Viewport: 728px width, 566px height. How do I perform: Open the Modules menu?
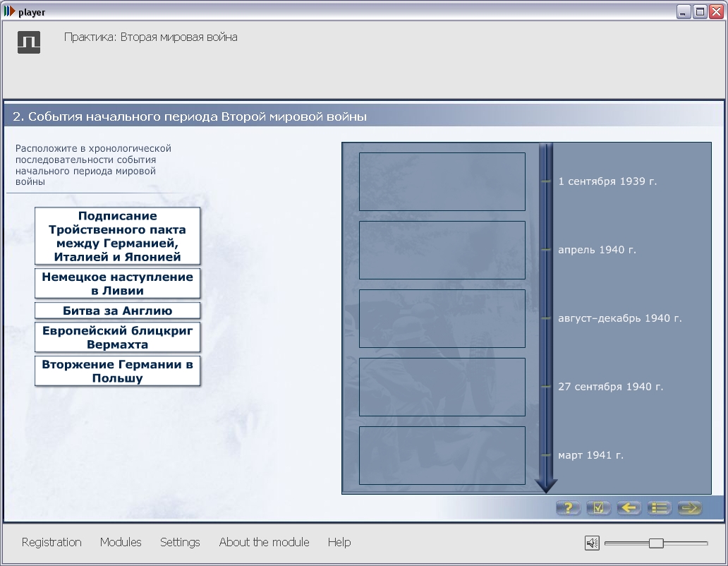click(121, 542)
